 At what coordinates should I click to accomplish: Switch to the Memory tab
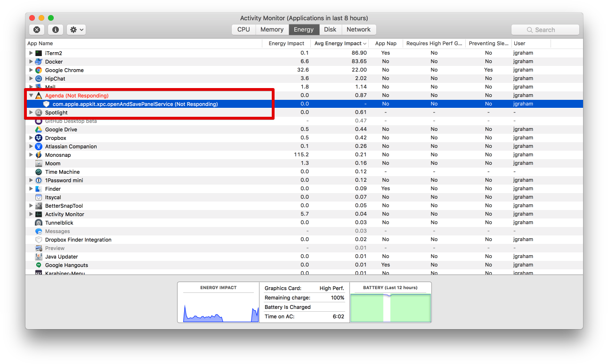(x=272, y=30)
